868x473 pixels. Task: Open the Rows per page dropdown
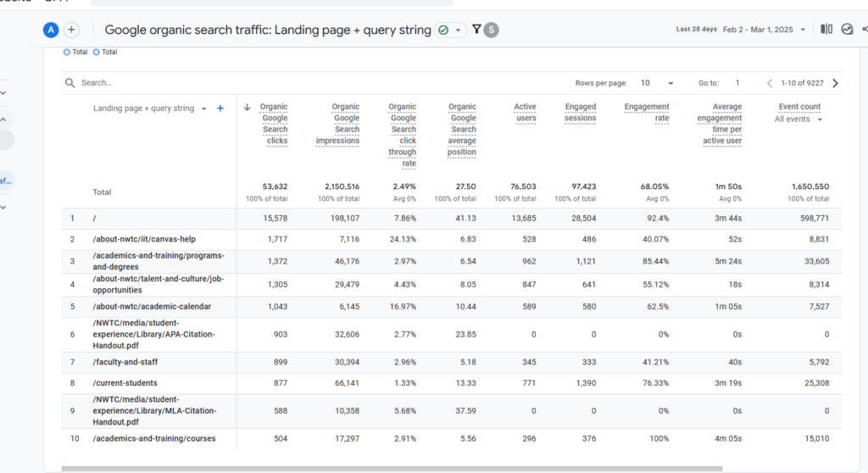657,83
